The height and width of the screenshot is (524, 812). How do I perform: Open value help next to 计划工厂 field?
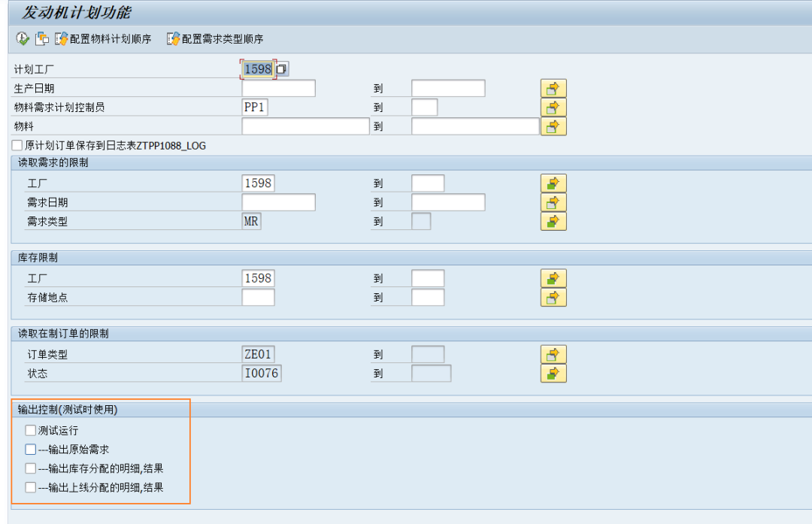282,69
